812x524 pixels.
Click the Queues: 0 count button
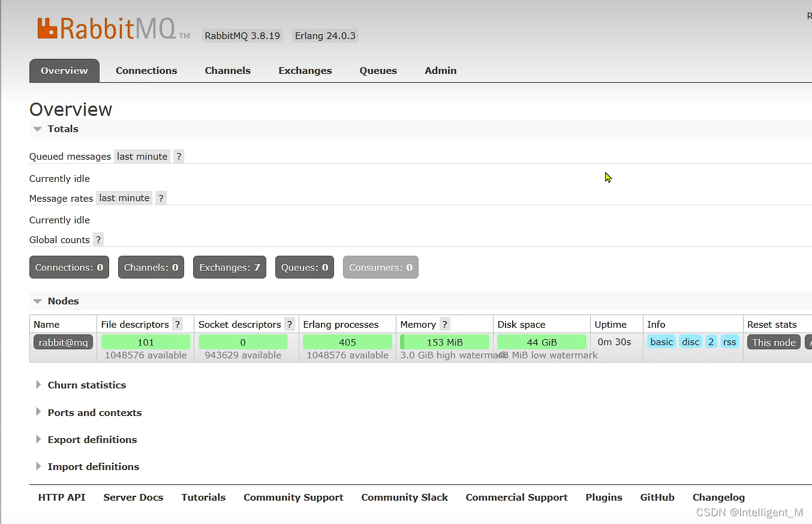305,268
